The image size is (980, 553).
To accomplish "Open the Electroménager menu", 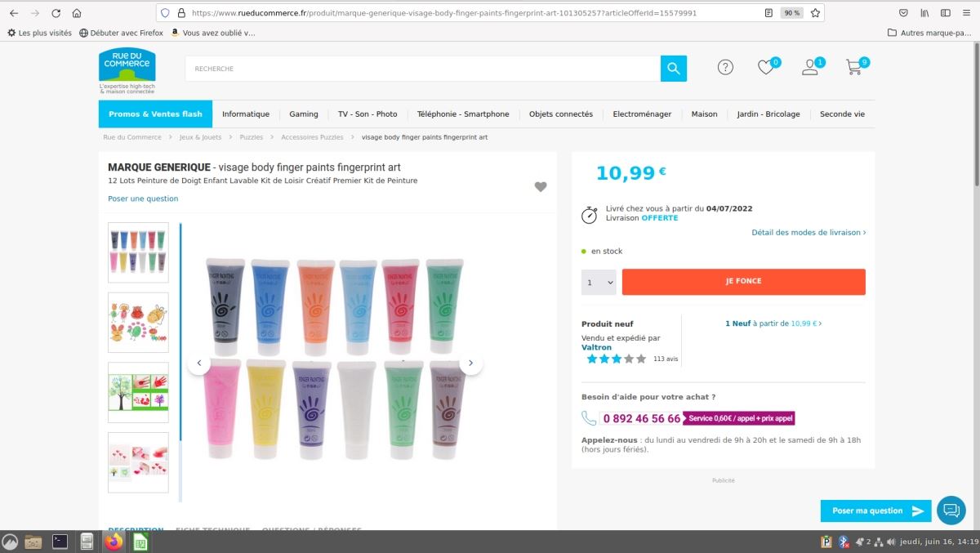I will click(642, 114).
